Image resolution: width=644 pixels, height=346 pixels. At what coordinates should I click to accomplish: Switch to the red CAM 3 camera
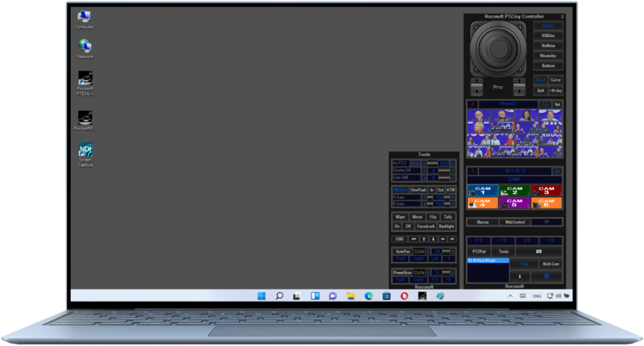coord(547,191)
